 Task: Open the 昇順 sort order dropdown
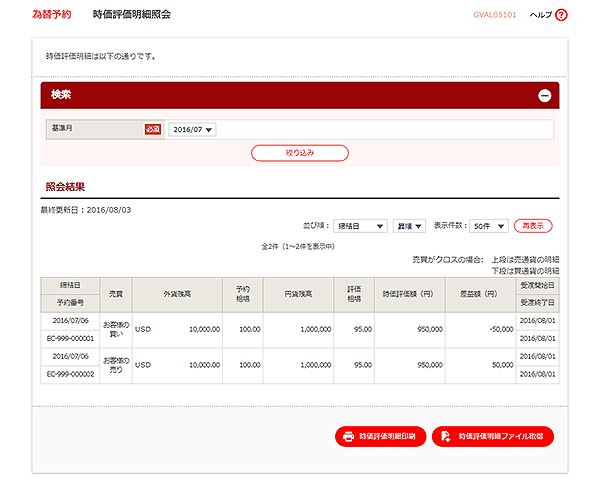(409, 226)
